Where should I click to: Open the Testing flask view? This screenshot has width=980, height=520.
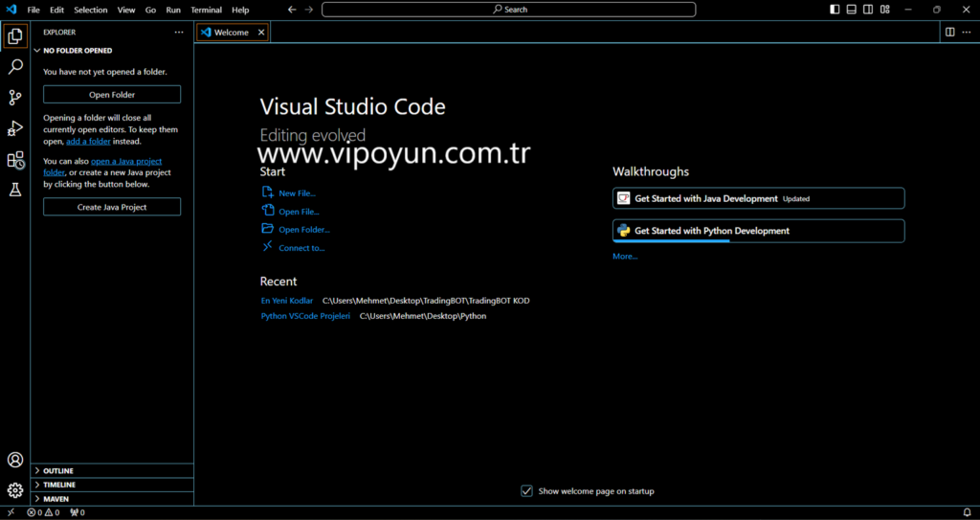point(15,190)
